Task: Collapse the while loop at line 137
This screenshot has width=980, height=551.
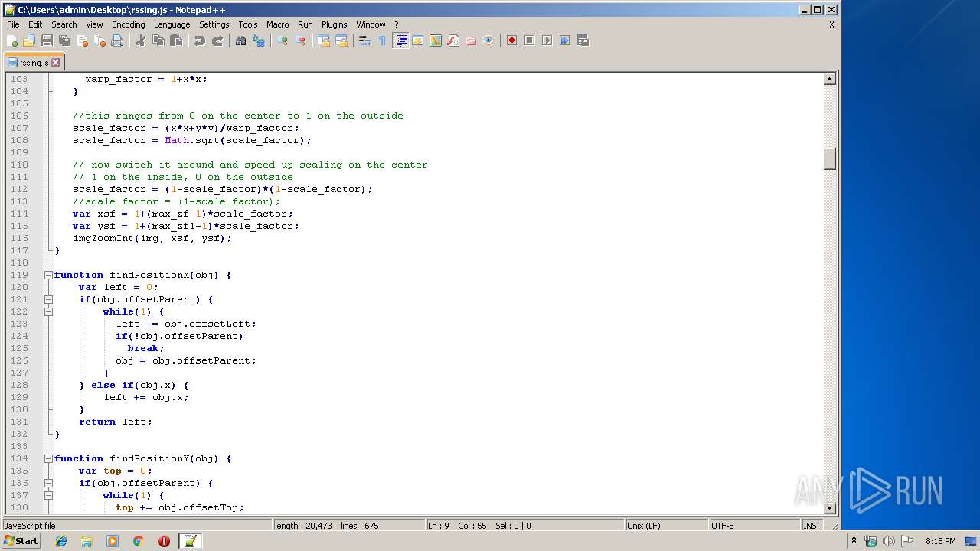Action: tap(48, 495)
